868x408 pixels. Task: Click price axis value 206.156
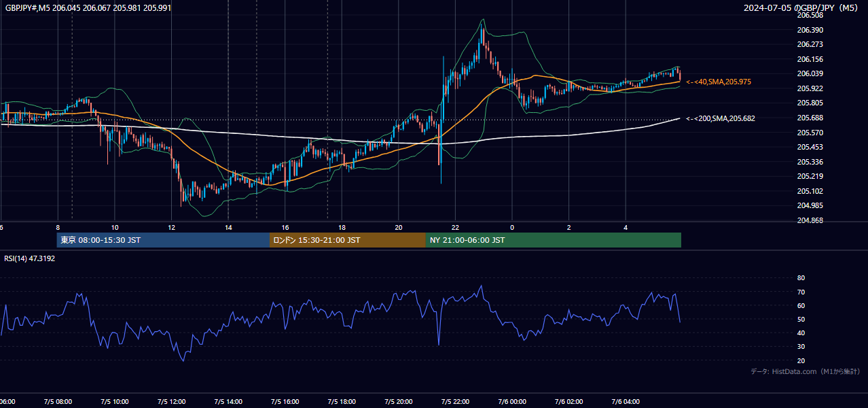(x=810, y=59)
